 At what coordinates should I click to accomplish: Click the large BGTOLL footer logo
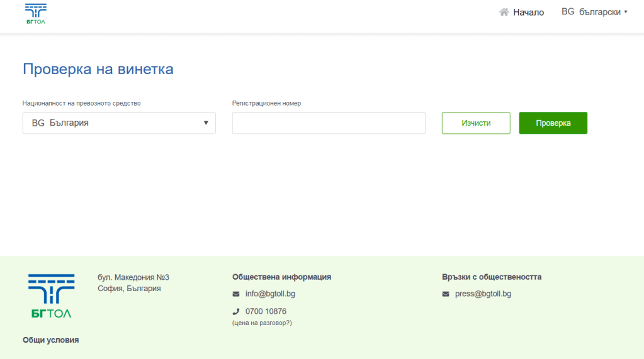pos(52,296)
